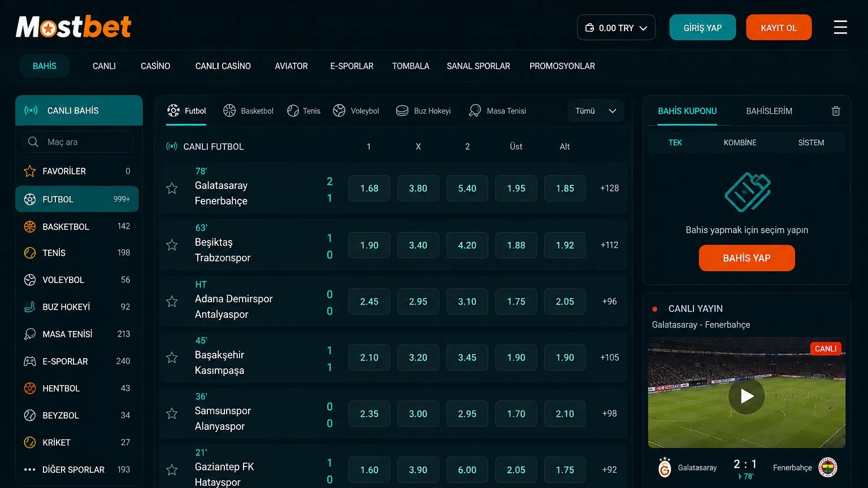Click the live broadcast icon beside Canlı Bahis
This screenshot has height=488, width=868.
(x=31, y=110)
